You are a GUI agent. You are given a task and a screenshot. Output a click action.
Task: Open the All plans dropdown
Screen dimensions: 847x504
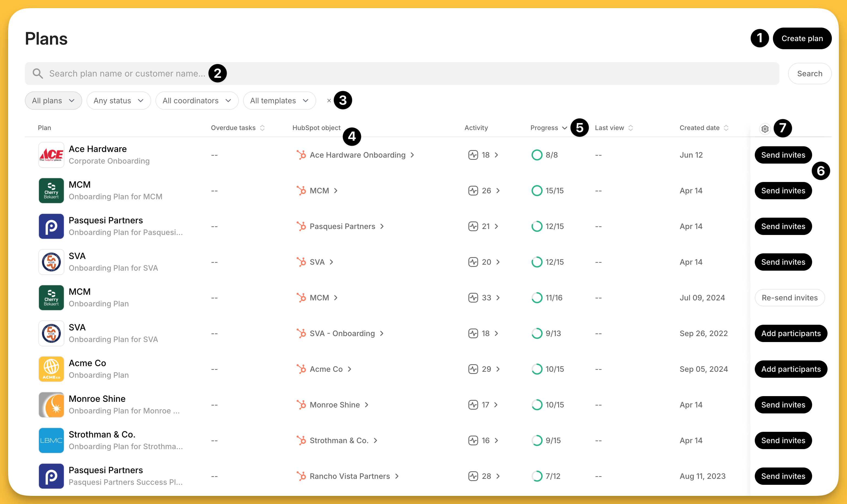pos(53,101)
